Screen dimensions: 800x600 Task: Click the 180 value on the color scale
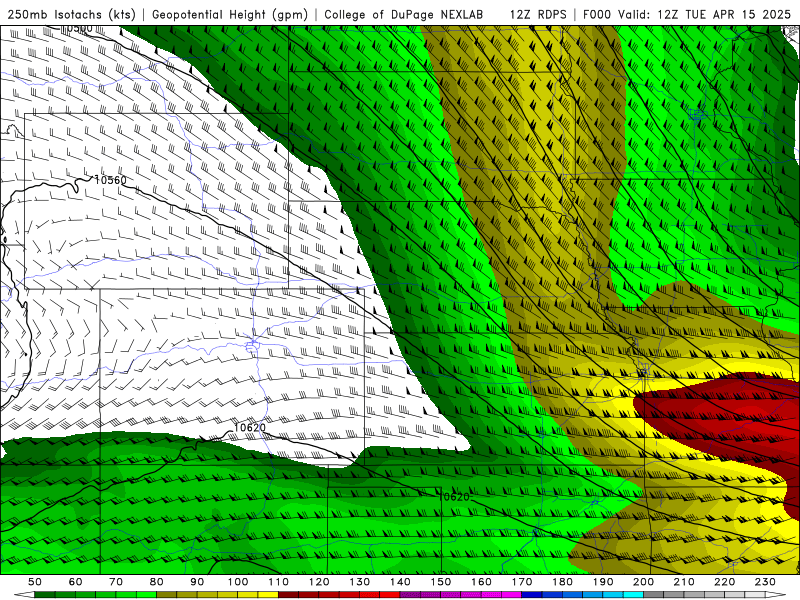[x=563, y=582]
